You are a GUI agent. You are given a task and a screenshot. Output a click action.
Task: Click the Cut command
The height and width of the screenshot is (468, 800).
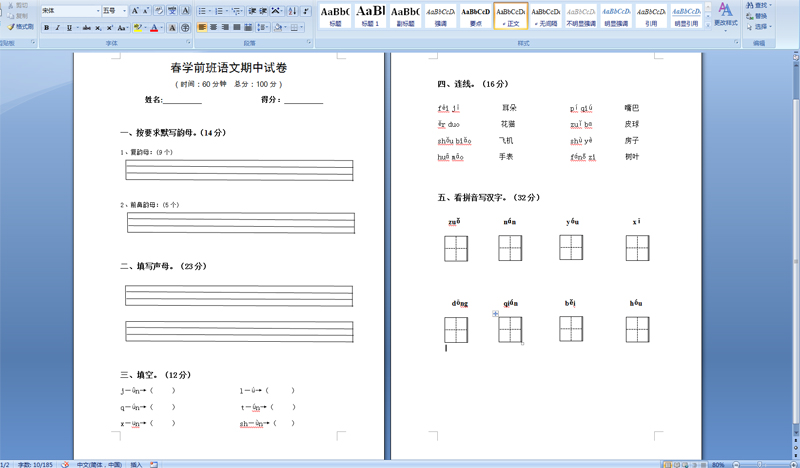coord(18,5)
